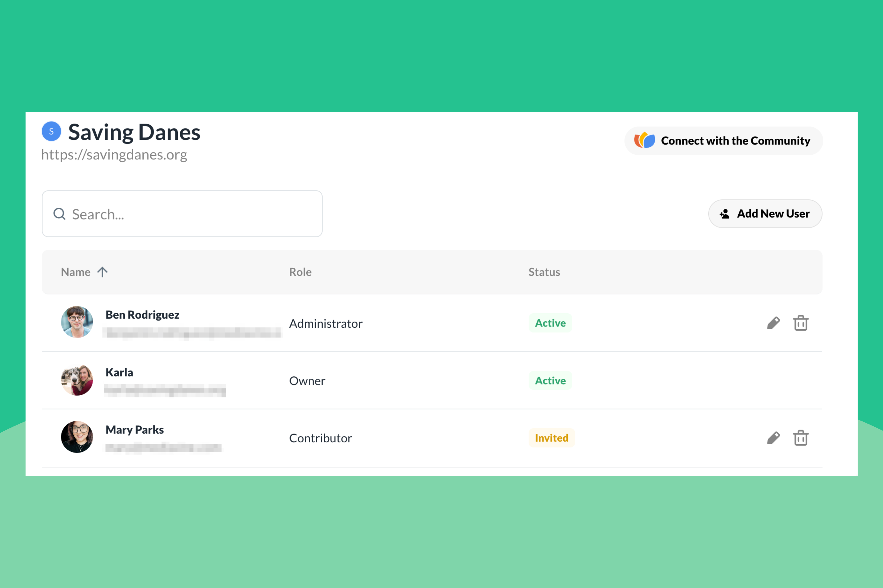Click the add-user icon beside Add New User
The height and width of the screenshot is (588, 883).
click(x=725, y=213)
